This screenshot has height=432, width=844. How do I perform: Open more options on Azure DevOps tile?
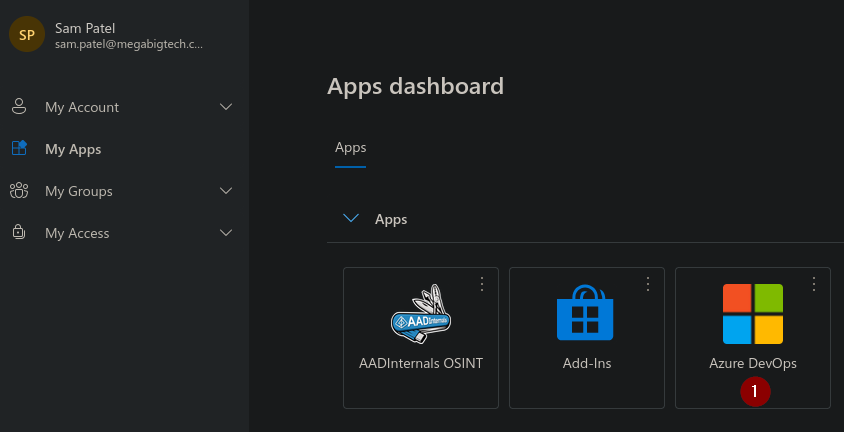point(814,284)
